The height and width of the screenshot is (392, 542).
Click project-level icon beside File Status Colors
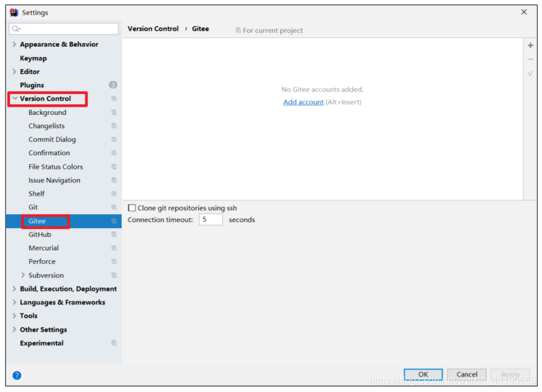click(114, 166)
